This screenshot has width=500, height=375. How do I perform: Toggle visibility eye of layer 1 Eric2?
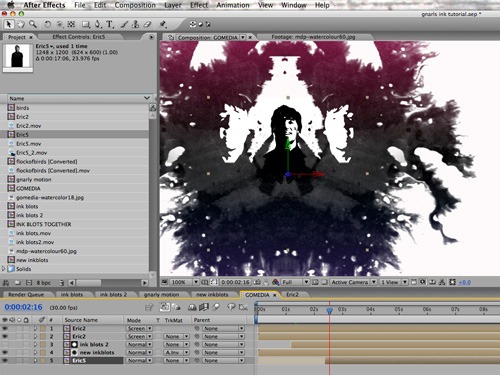click(x=5, y=328)
